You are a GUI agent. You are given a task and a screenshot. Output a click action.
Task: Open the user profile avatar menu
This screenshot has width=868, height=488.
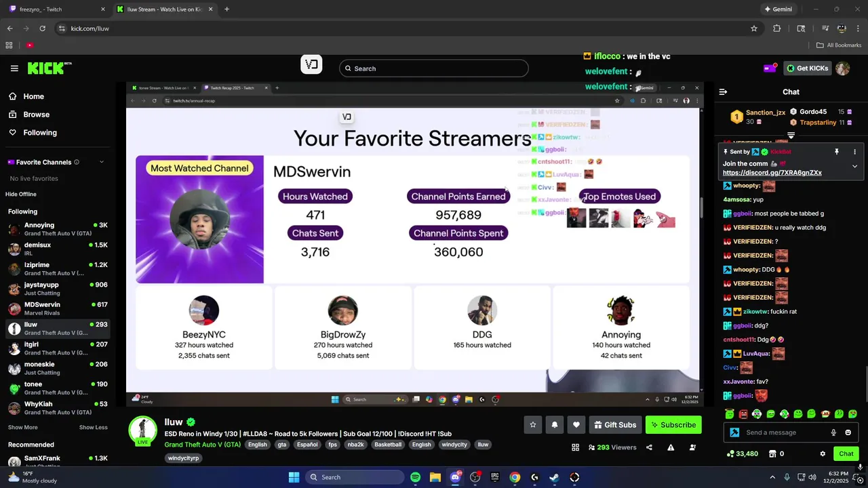pos(843,68)
